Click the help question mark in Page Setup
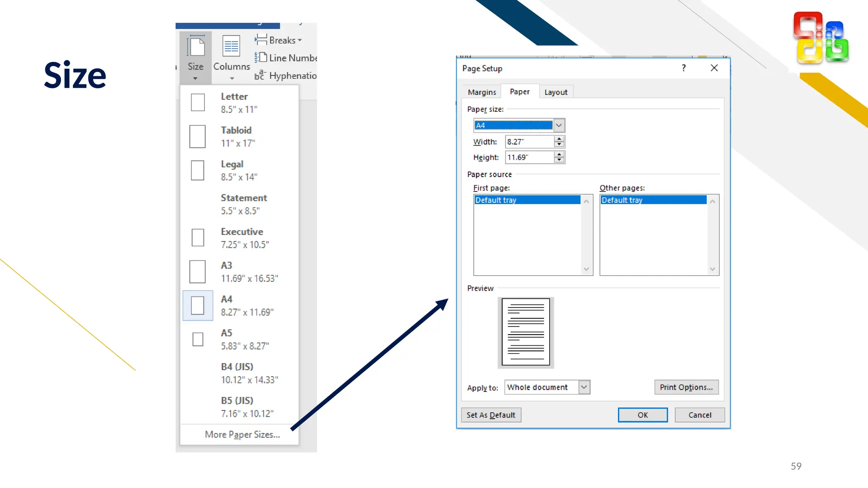Screen dimensions: 868x488 click(x=683, y=68)
